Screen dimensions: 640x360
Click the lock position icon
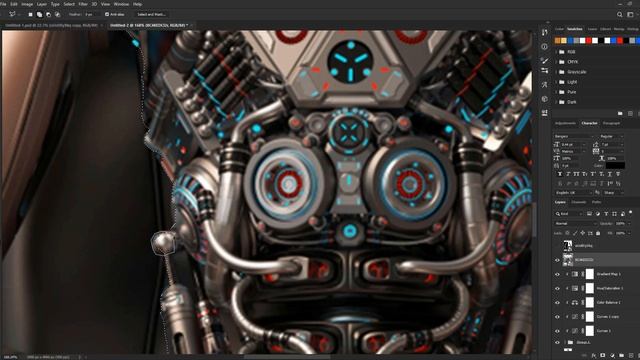[x=583, y=233]
